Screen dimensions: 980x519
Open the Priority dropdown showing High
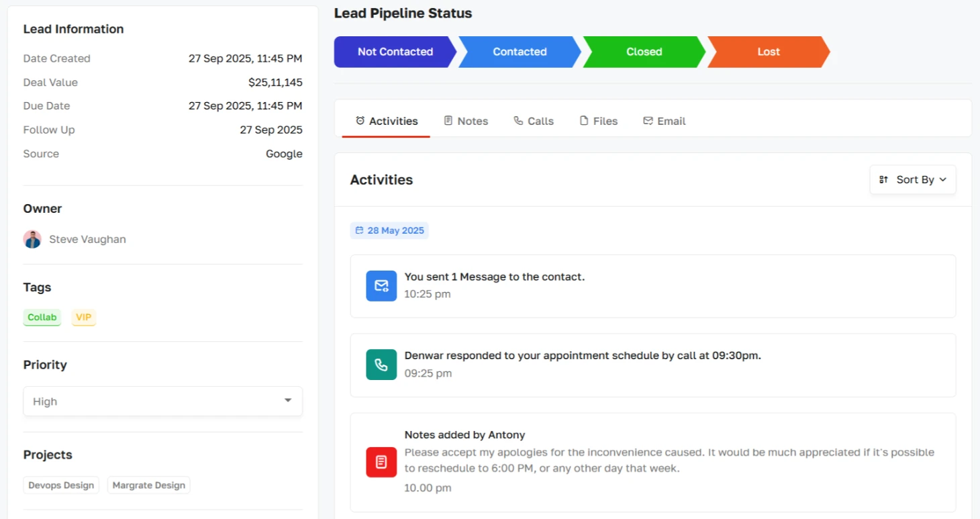pos(162,401)
